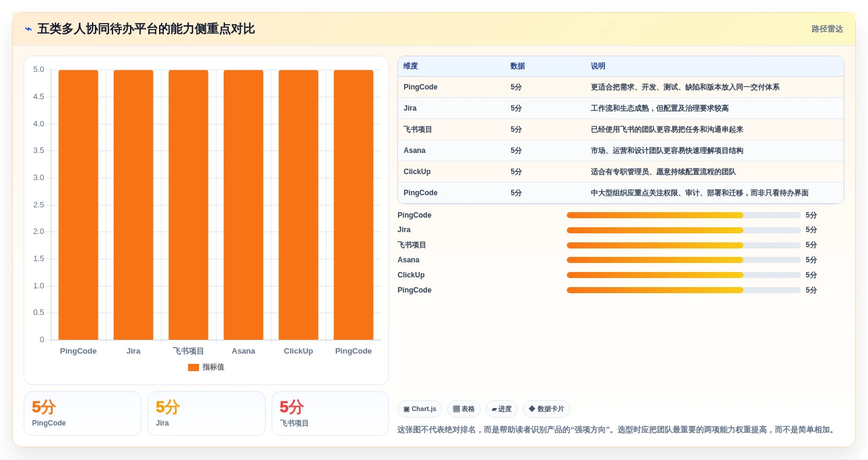Click the 5分 cell in the Asana table row
The width and height of the screenshot is (868, 460).
(x=516, y=151)
